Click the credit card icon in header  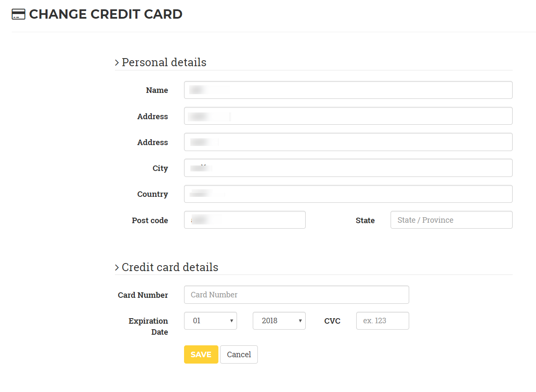tap(18, 14)
